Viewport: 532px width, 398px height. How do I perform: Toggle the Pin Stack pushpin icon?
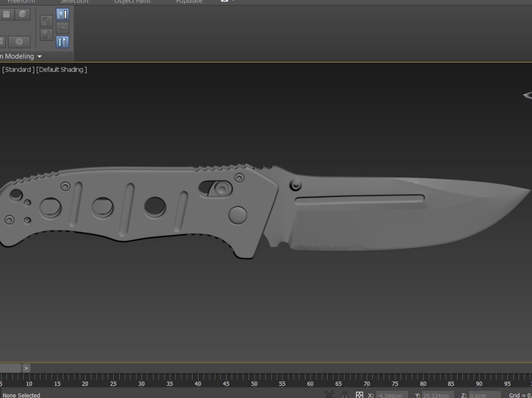[x=62, y=28]
